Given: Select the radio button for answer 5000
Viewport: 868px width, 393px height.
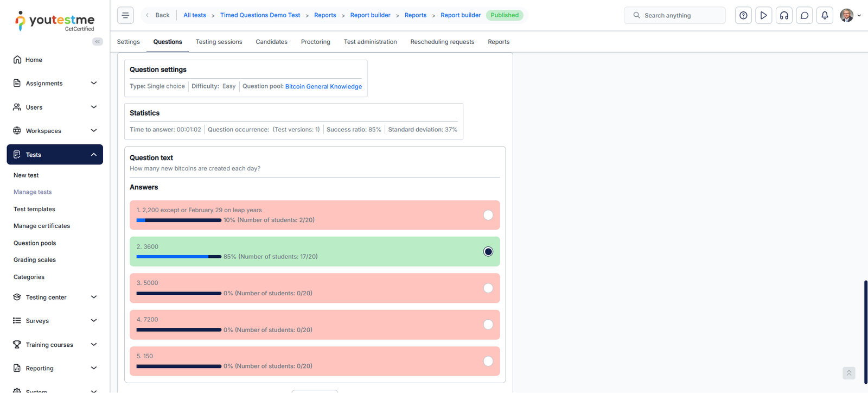Looking at the screenshot, I should pyautogui.click(x=488, y=288).
